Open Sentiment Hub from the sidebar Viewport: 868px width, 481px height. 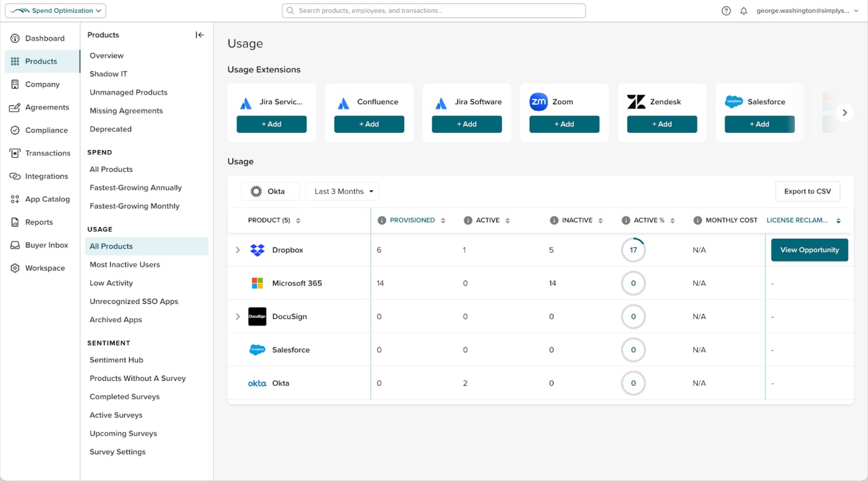(x=116, y=360)
